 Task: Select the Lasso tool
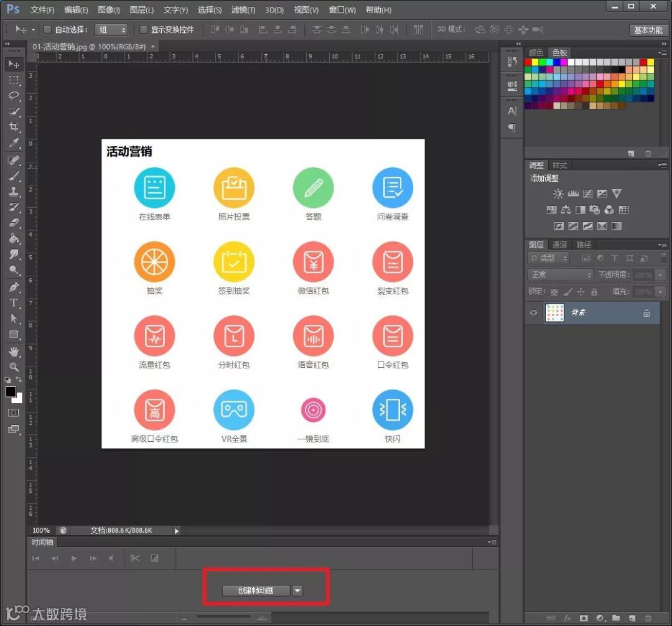tap(14, 96)
